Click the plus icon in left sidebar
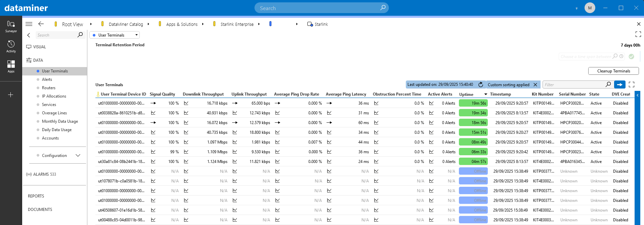Viewport: 644px width, 225px height. click(11, 95)
